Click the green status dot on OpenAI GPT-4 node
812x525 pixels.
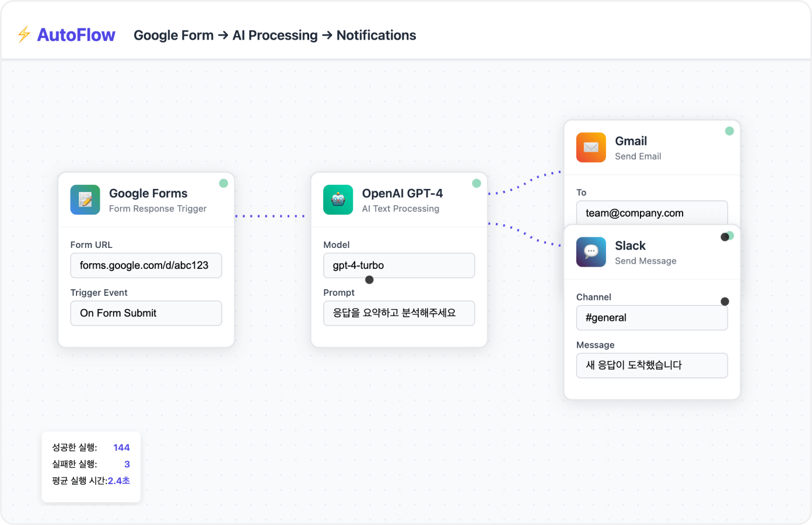click(477, 183)
